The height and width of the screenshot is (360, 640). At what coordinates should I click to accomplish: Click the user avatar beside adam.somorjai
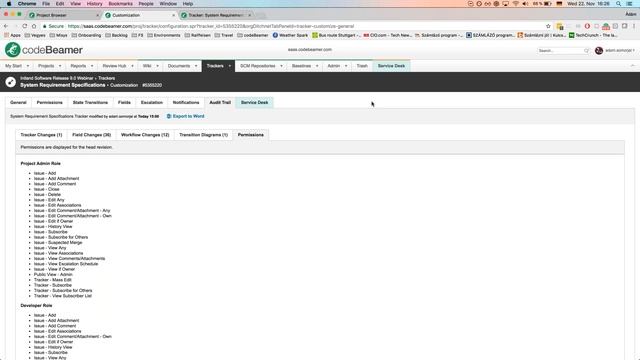[599, 51]
